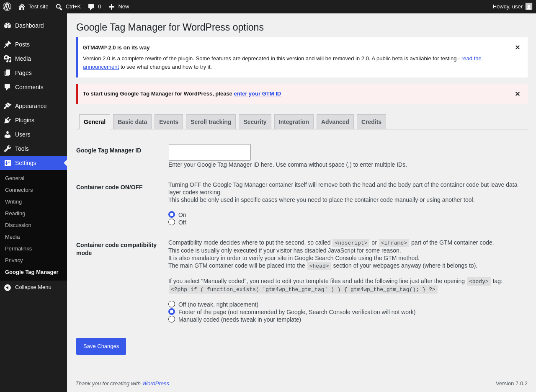
Task: Click the Comments speech bubble sidebar icon
Action: [8, 87]
